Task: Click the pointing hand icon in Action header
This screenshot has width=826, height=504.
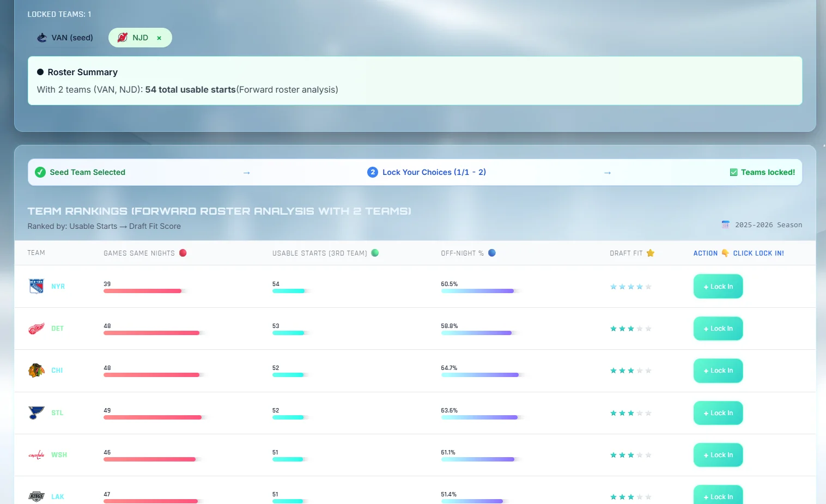Action: [x=725, y=253]
